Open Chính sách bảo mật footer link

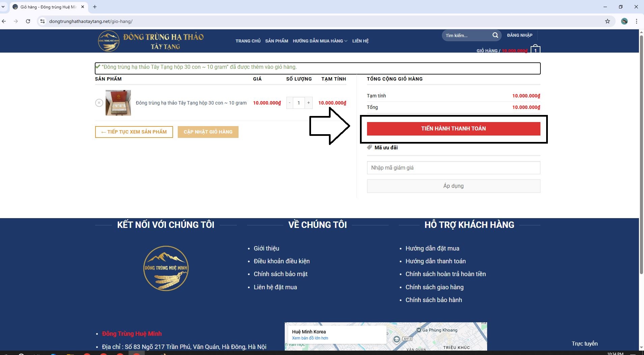click(281, 274)
